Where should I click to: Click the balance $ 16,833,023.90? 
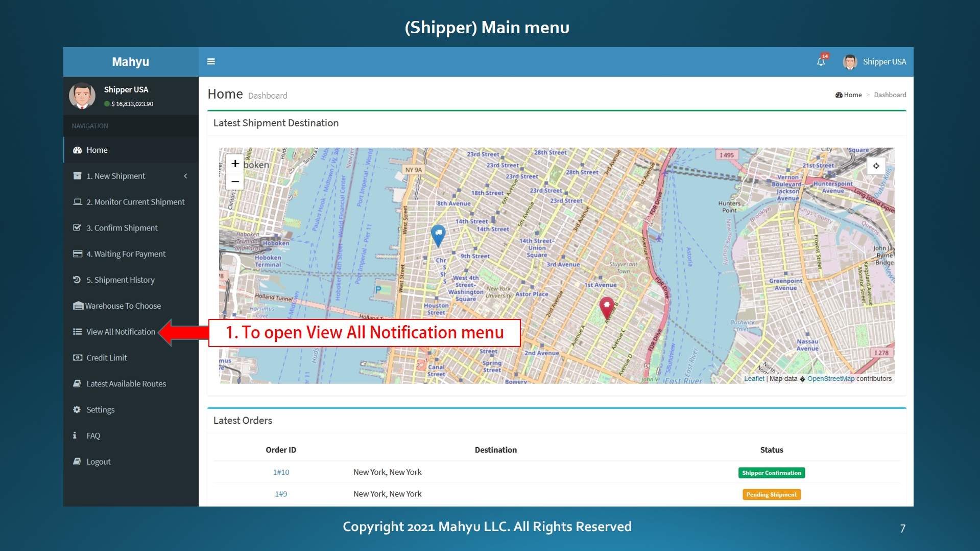tap(132, 104)
